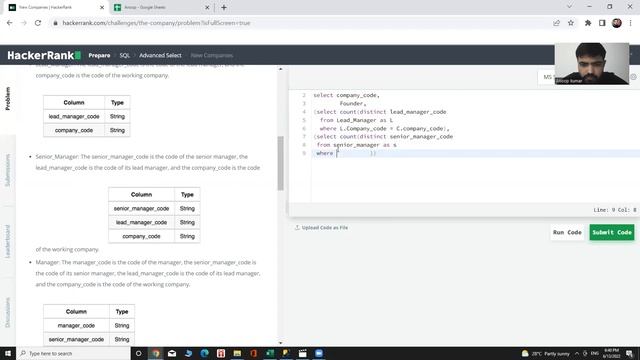
Task: Click code line 'select company_code,'
Action: click(x=346, y=95)
